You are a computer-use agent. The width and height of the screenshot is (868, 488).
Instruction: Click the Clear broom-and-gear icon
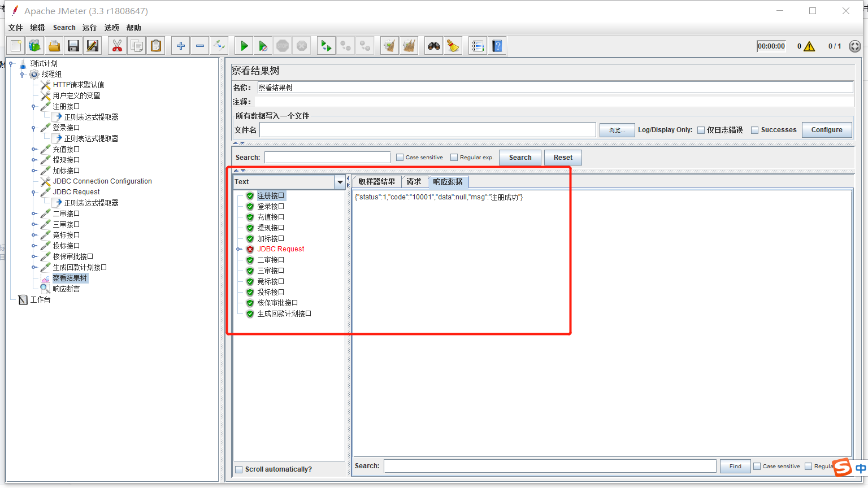point(389,46)
